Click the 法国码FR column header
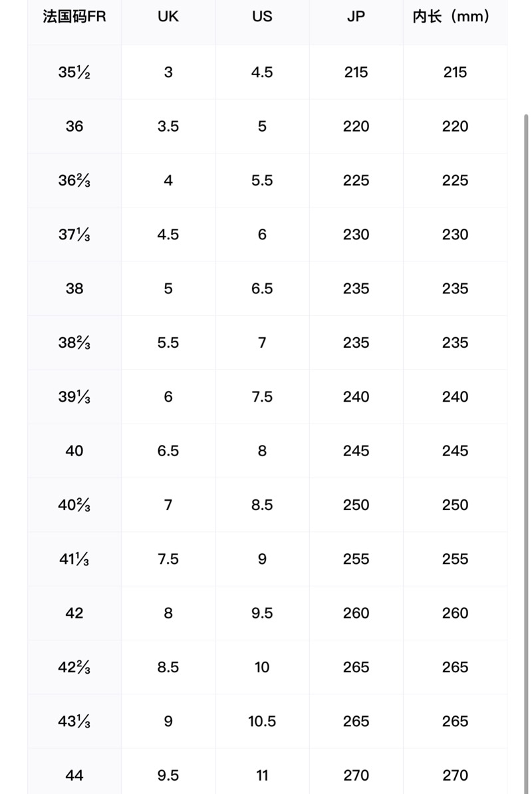Image resolution: width=532 pixels, height=794 pixels. pyautogui.click(x=74, y=17)
